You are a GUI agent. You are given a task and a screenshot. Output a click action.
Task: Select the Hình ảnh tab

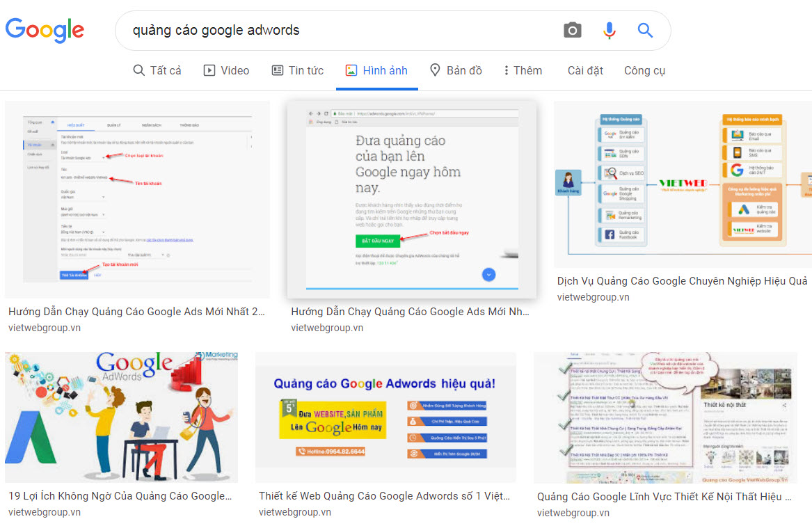pyautogui.click(x=376, y=70)
